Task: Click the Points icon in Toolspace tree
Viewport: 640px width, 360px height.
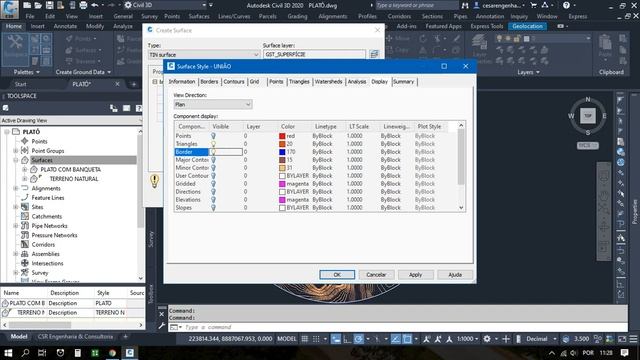Action: (24, 141)
